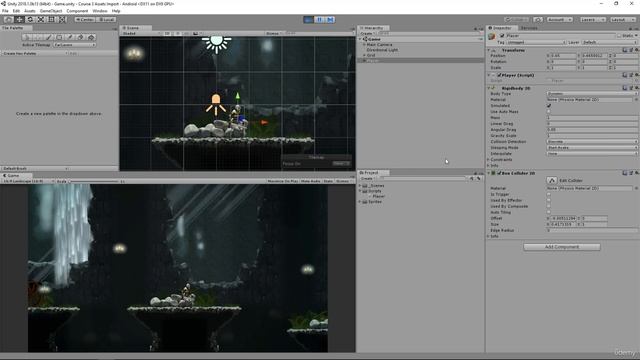Click the Player object icon in Inspector
The height and width of the screenshot is (360, 640).
[x=492, y=36]
